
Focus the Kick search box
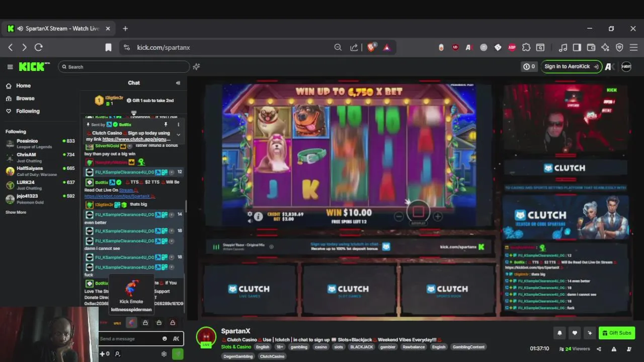click(124, 66)
